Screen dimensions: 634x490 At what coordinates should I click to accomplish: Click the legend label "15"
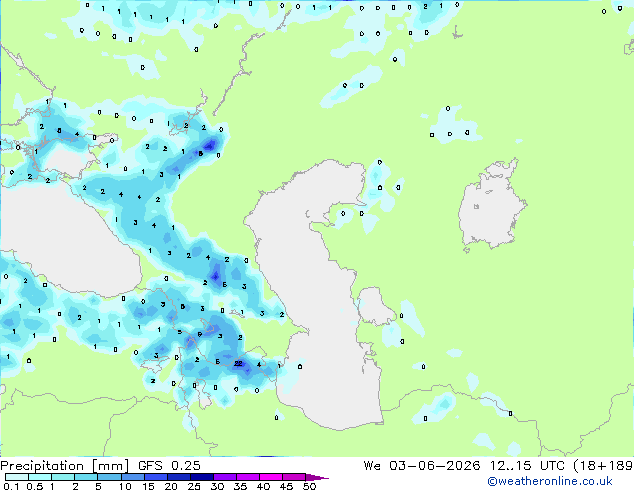click(x=148, y=486)
